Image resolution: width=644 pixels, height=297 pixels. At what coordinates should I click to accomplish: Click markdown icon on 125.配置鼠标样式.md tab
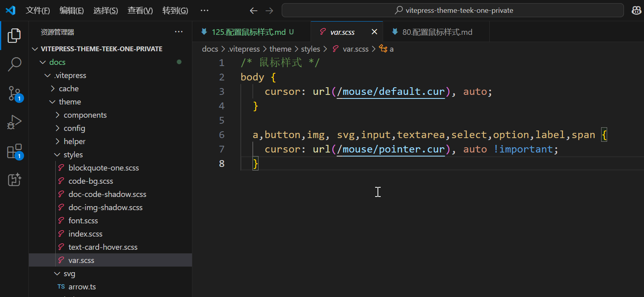pos(204,32)
